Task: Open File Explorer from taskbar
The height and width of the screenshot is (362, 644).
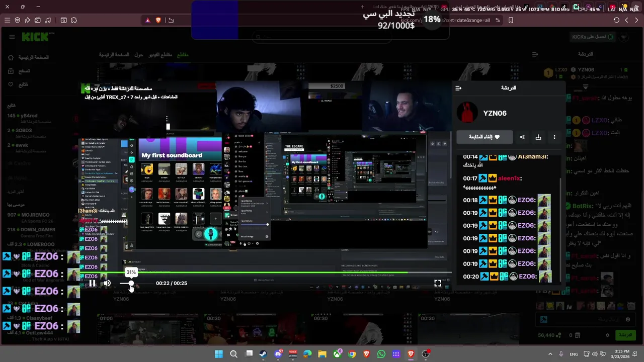Action: click(322, 354)
